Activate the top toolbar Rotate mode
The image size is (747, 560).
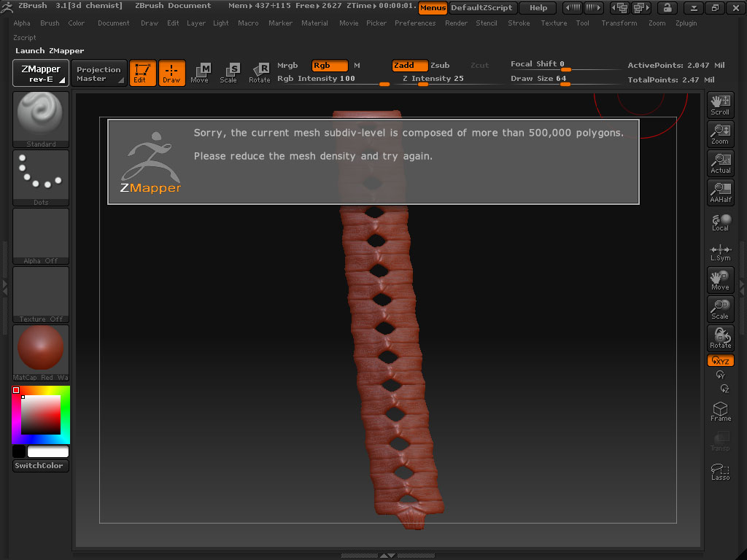[259, 73]
